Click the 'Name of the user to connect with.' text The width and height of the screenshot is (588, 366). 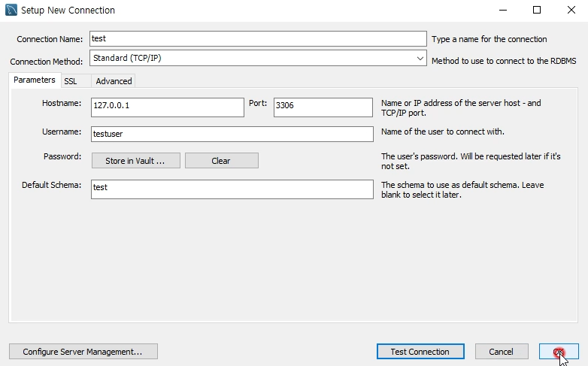click(x=442, y=132)
